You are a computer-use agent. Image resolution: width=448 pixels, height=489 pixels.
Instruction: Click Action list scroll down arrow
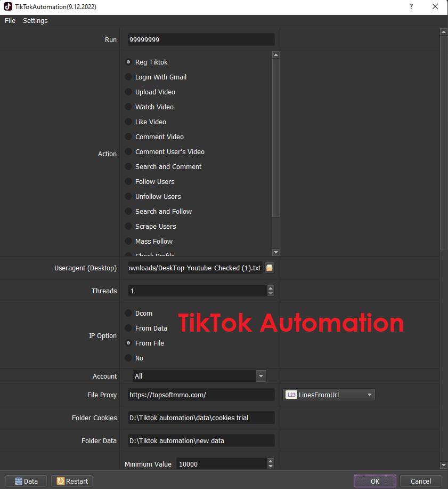coord(276,252)
